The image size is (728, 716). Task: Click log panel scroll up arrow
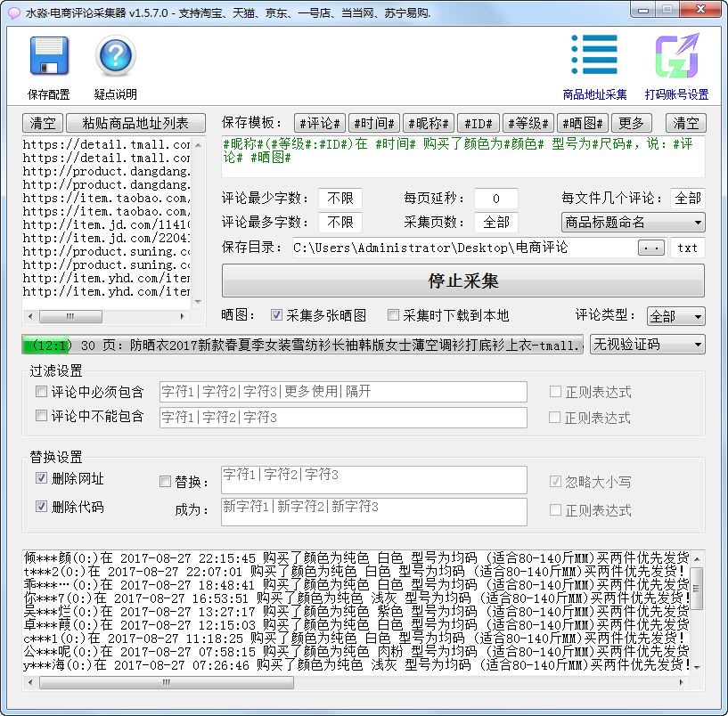[697, 558]
